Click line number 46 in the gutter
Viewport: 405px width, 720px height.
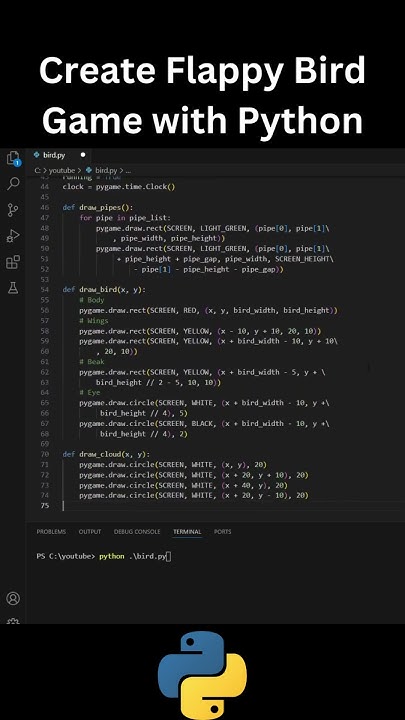click(44, 208)
